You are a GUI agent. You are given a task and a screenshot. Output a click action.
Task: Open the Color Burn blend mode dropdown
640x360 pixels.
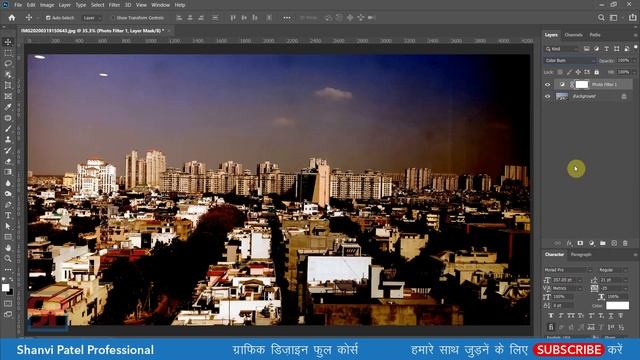point(570,60)
